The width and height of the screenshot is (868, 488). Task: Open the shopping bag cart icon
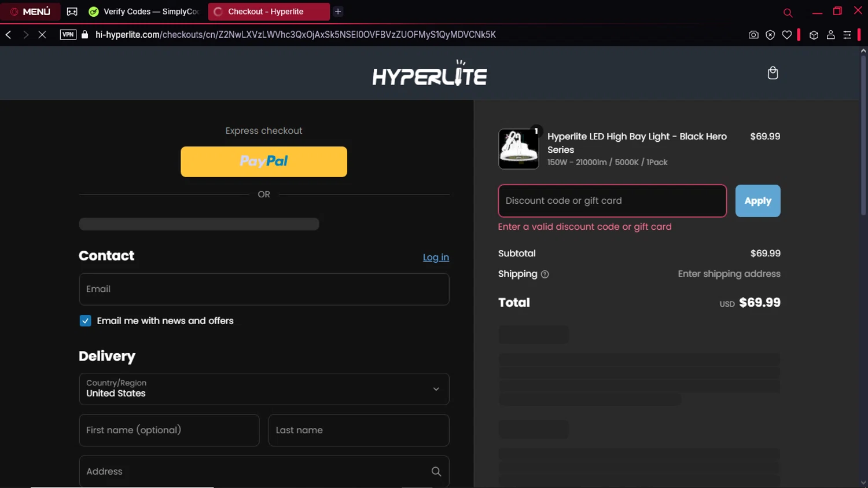pyautogui.click(x=773, y=73)
